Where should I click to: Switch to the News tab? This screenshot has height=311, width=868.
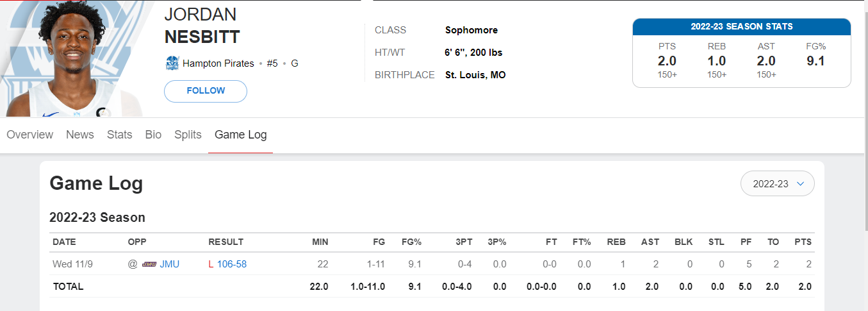[80, 135]
